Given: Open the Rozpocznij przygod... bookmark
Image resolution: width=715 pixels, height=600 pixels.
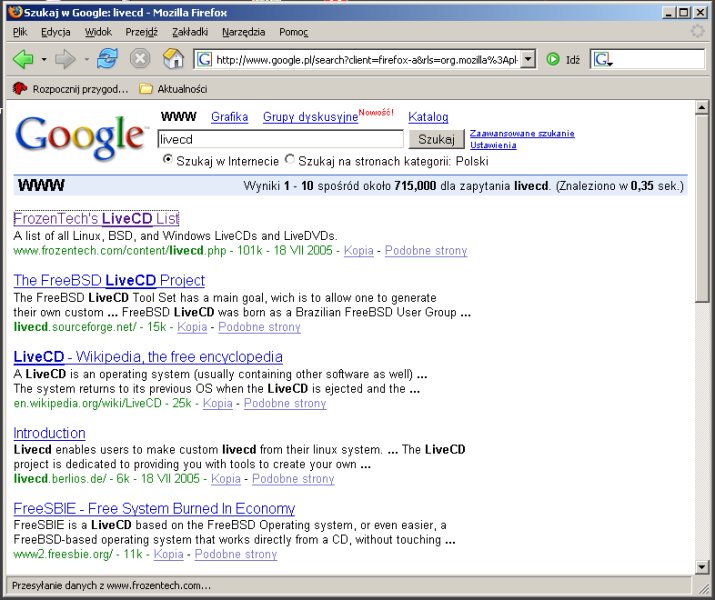Looking at the screenshot, I should click(x=71, y=88).
